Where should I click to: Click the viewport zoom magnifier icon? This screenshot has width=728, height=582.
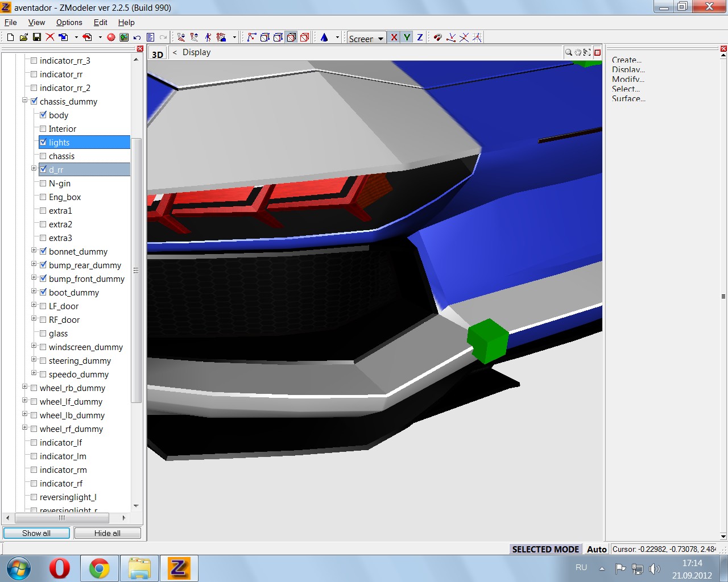coord(568,52)
